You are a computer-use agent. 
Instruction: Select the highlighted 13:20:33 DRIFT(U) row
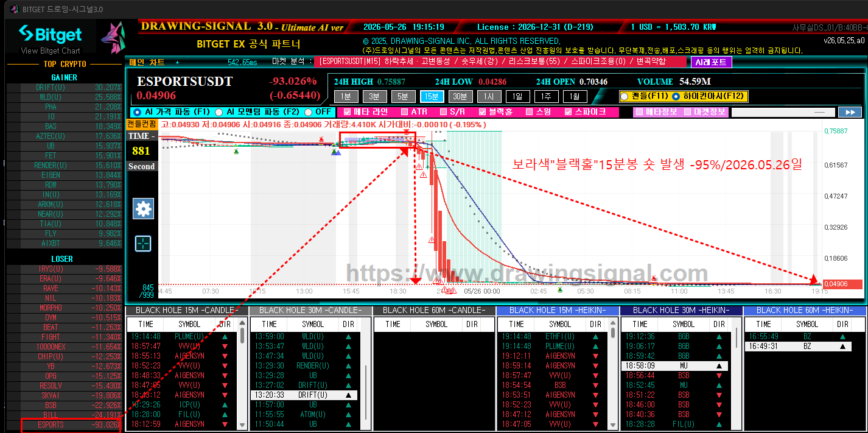coord(305,395)
